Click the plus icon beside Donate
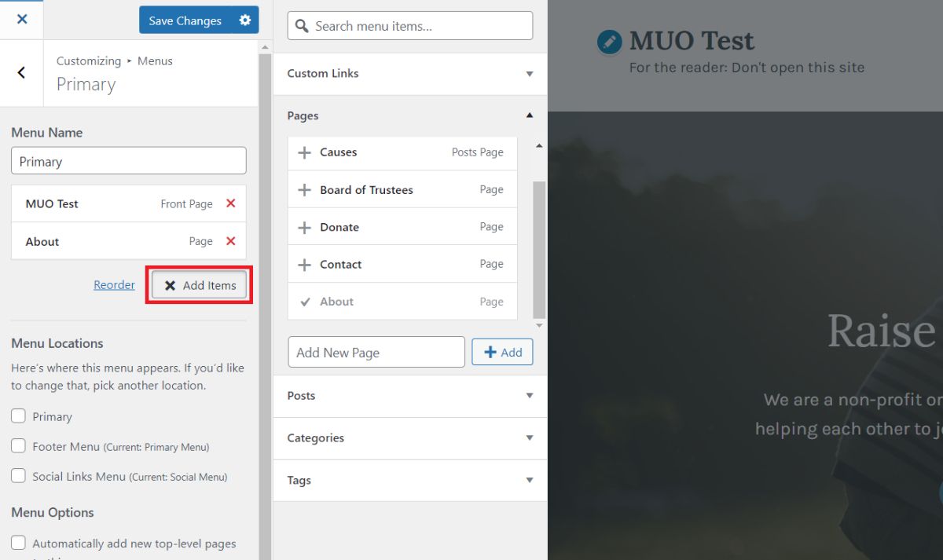943x560 pixels. (x=305, y=226)
